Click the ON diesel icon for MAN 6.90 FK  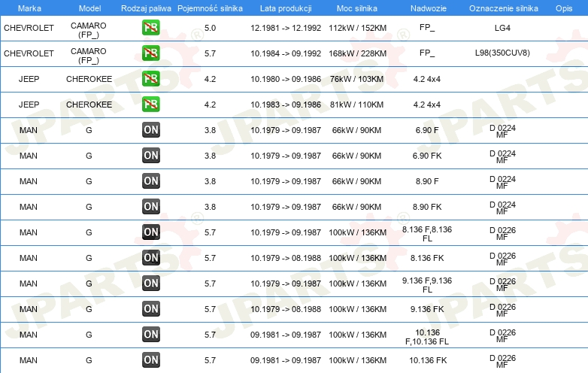click(x=150, y=155)
